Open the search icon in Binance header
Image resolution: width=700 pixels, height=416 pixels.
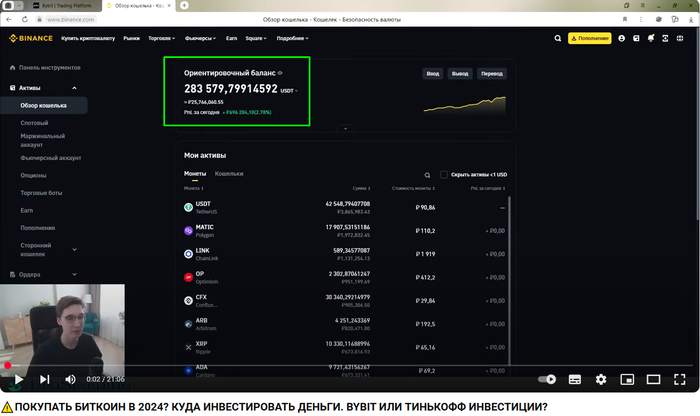pyautogui.click(x=558, y=38)
